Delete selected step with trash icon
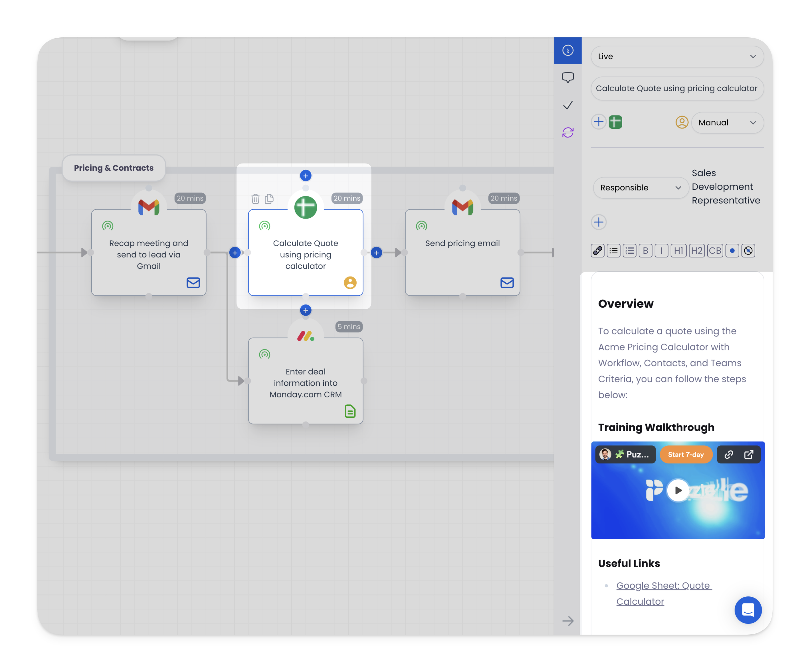 (255, 199)
